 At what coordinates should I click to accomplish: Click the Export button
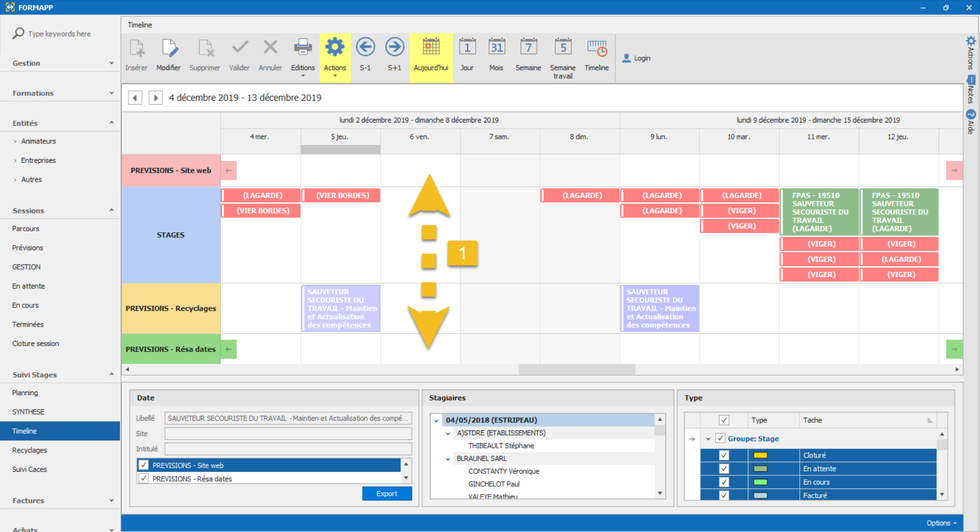(x=387, y=494)
